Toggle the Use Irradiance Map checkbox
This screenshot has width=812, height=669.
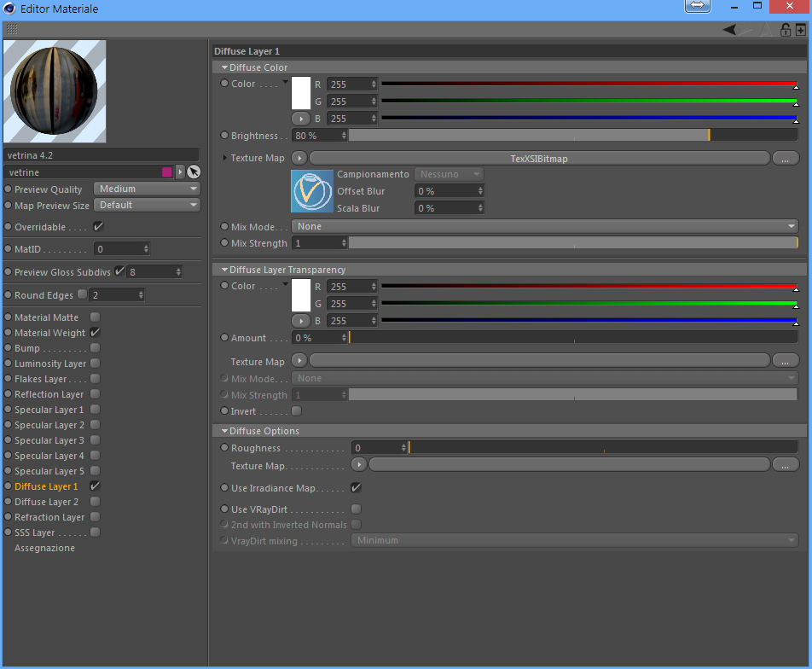coord(357,487)
